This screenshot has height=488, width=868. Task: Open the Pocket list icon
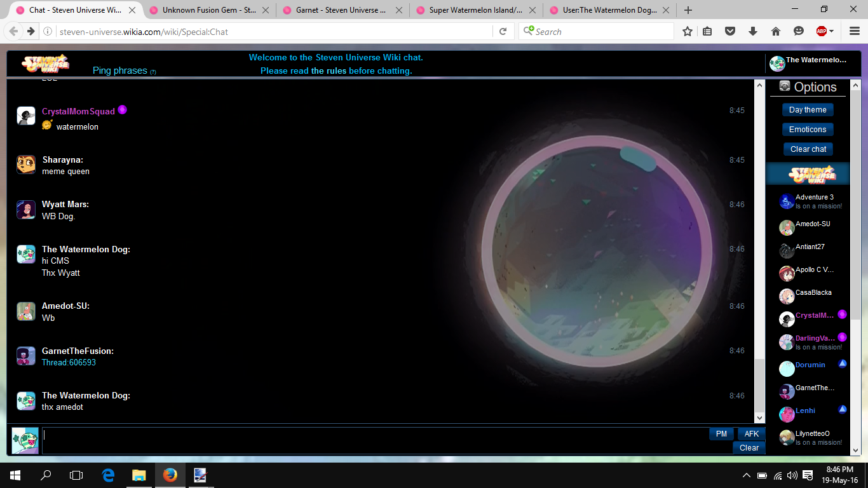coord(730,31)
